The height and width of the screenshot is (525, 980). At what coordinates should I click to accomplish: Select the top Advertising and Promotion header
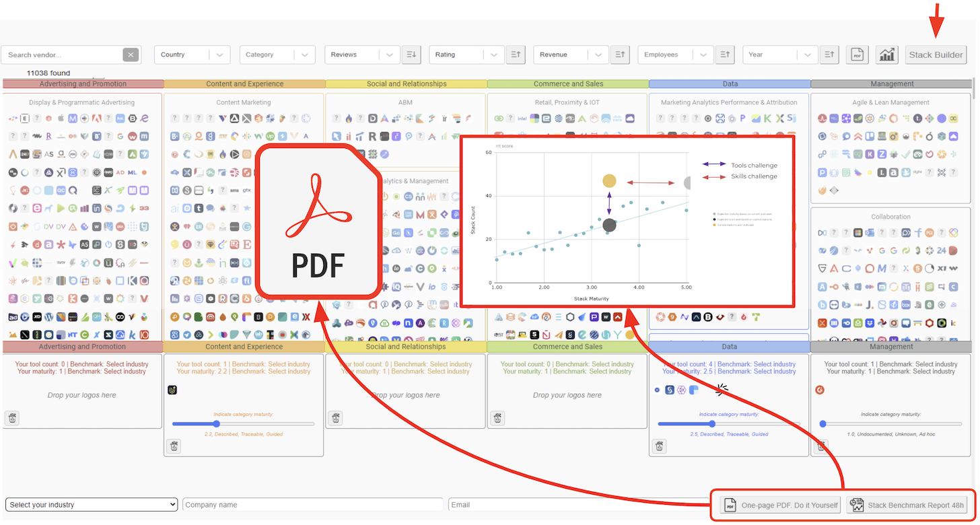tap(83, 84)
